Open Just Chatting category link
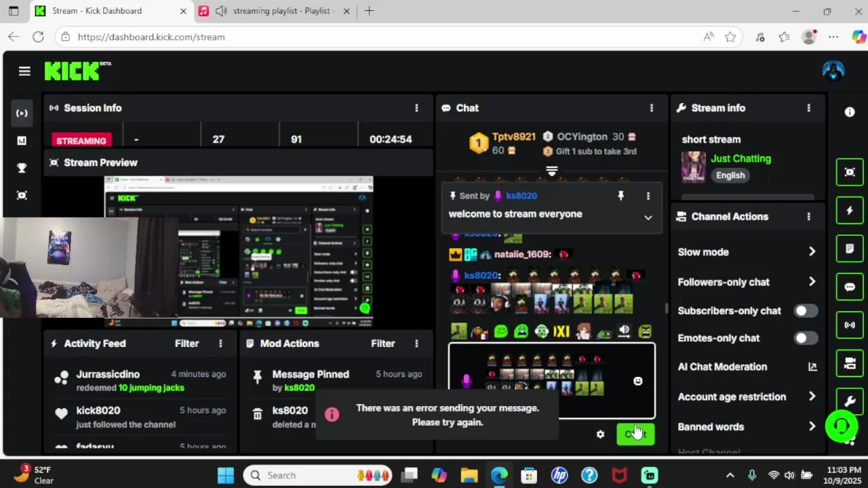Viewport: 868px width, 488px height. (x=741, y=159)
